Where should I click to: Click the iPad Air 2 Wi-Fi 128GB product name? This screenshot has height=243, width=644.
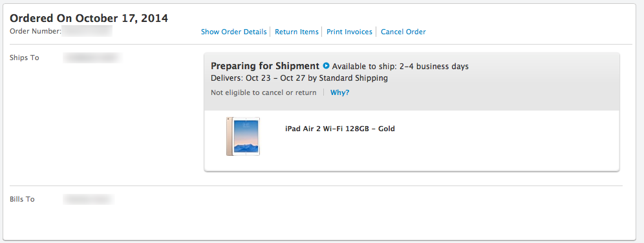click(339, 129)
